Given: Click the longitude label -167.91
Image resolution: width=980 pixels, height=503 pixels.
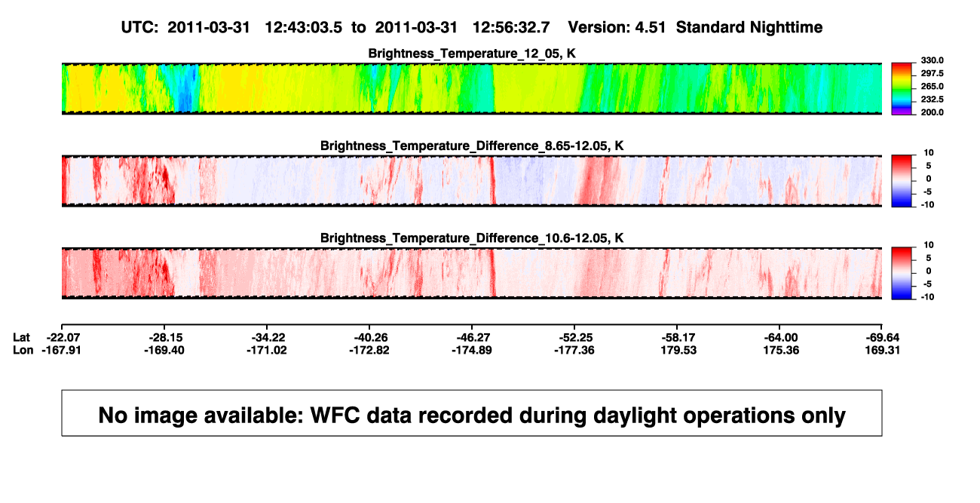Looking at the screenshot, I should point(63,350).
